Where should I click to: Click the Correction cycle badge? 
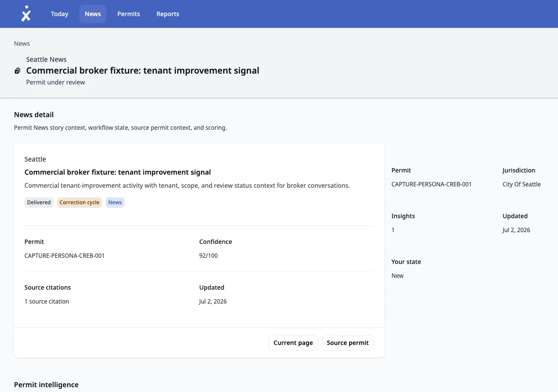pyautogui.click(x=79, y=203)
